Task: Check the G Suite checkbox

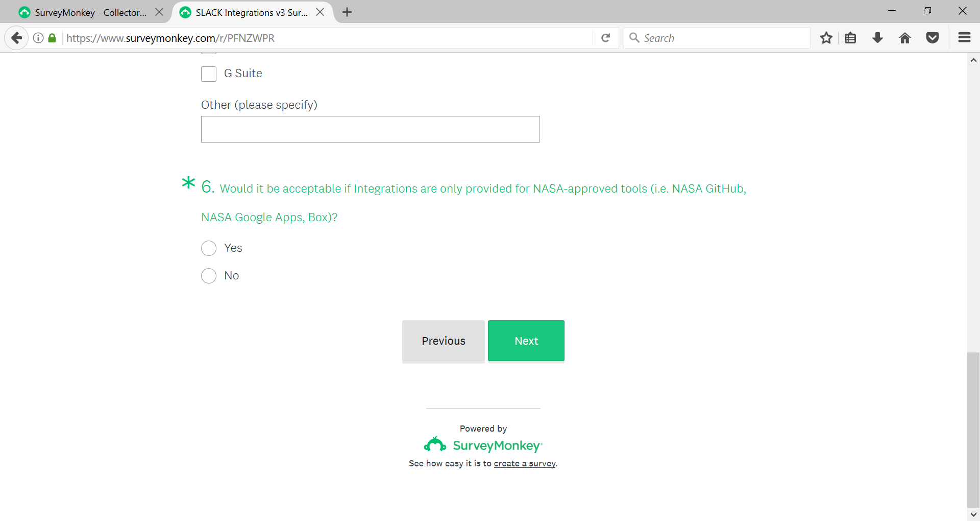Action: click(x=209, y=74)
